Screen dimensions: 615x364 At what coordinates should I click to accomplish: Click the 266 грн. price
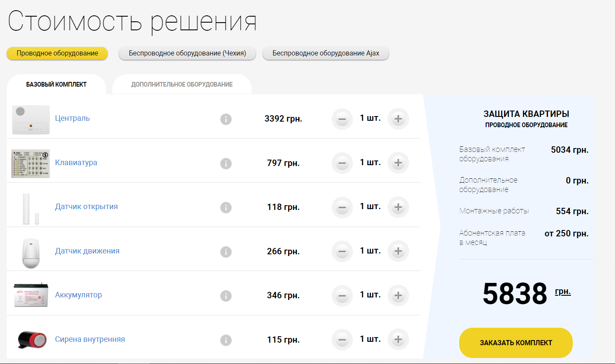(283, 251)
